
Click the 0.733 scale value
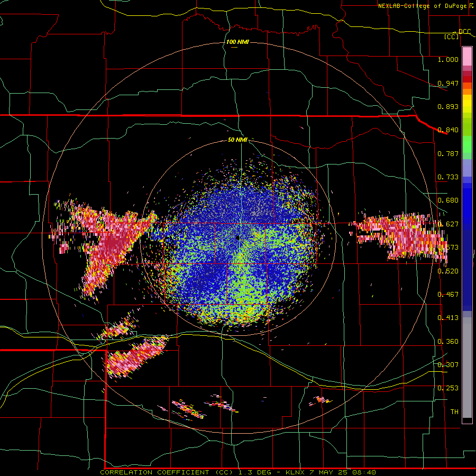coord(448,177)
